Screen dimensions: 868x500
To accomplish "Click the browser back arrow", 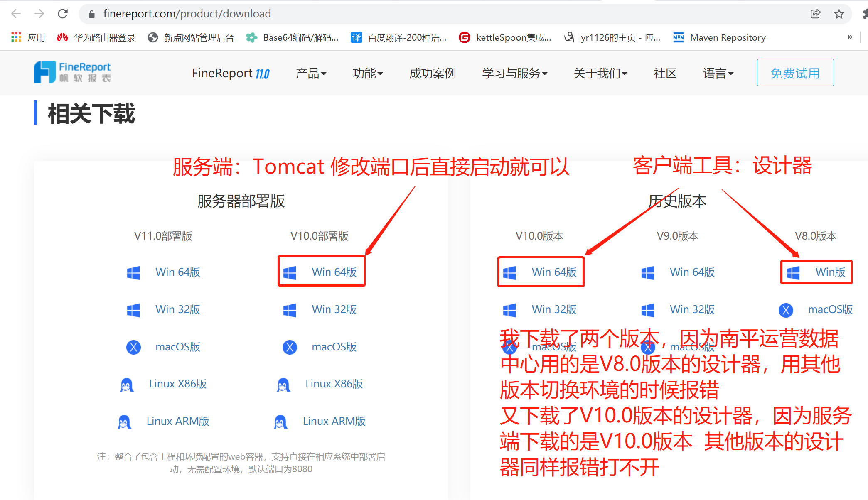I will coord(16,14).
